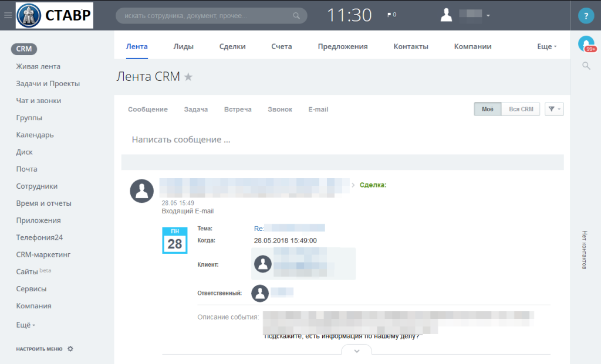The height and width of the screenshot is (364, 601).
Task: Open the help question mark button
Action: 586,16
